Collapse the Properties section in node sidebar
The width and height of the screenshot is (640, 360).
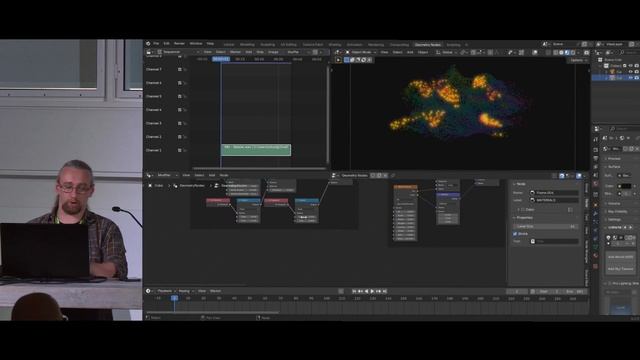click(x=524, y=218)
